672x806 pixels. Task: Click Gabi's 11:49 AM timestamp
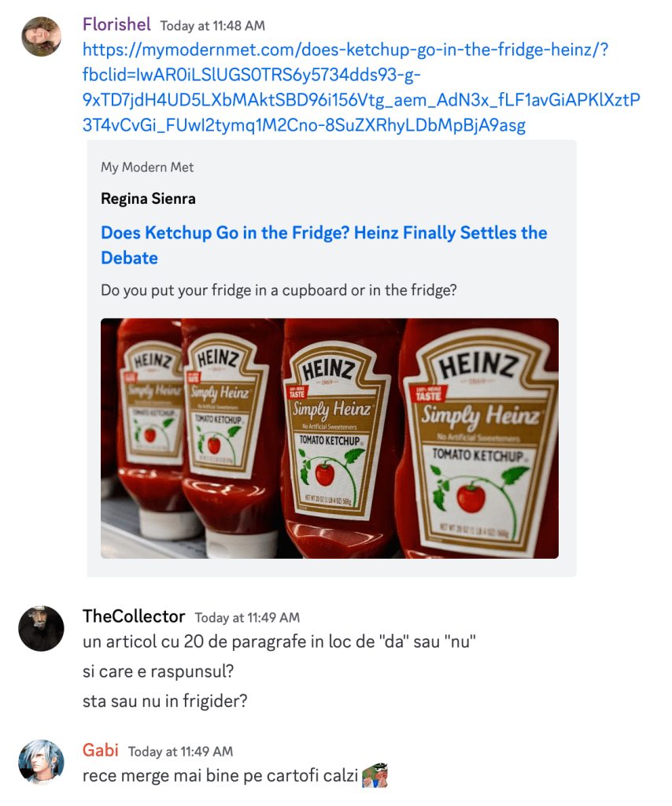click(180, 752)
